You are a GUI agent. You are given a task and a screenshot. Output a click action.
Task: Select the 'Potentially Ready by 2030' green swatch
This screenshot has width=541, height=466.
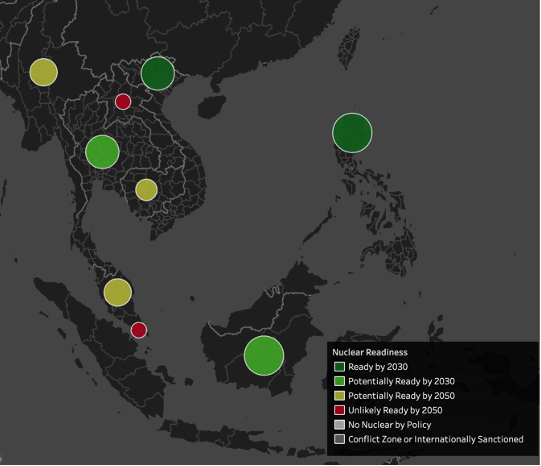[x=340, y=381]
